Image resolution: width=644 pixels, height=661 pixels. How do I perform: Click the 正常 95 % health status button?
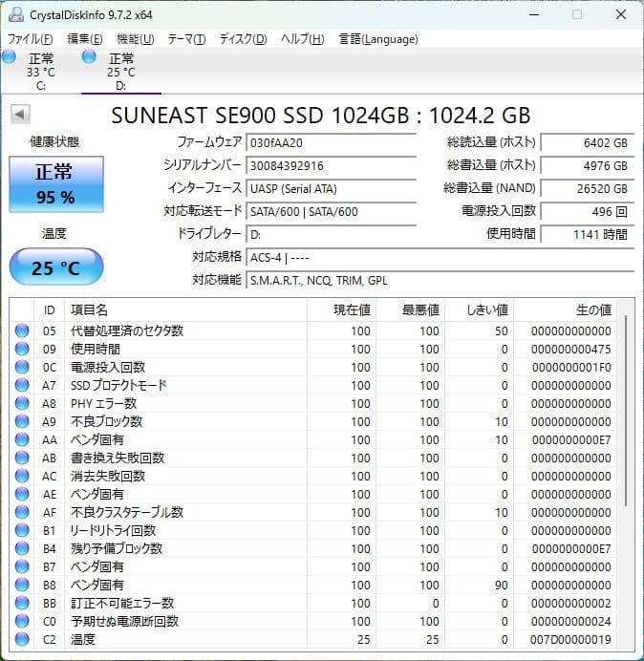click(56, 184)
